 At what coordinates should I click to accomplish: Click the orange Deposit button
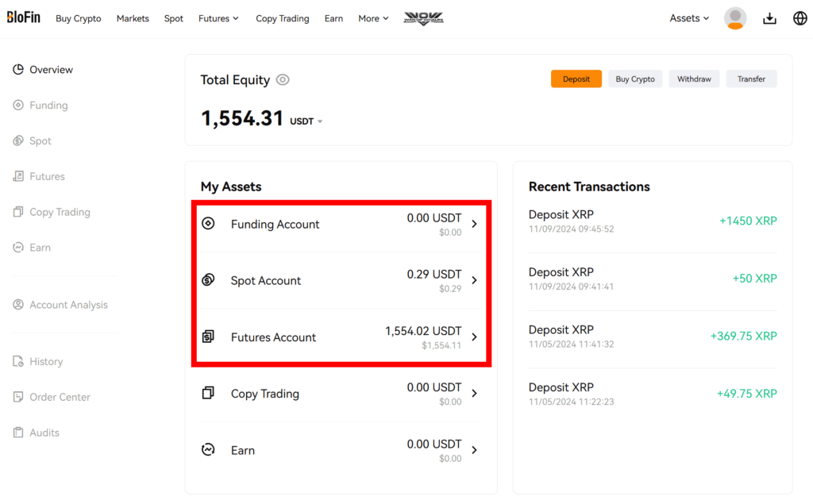click(576, 79)
